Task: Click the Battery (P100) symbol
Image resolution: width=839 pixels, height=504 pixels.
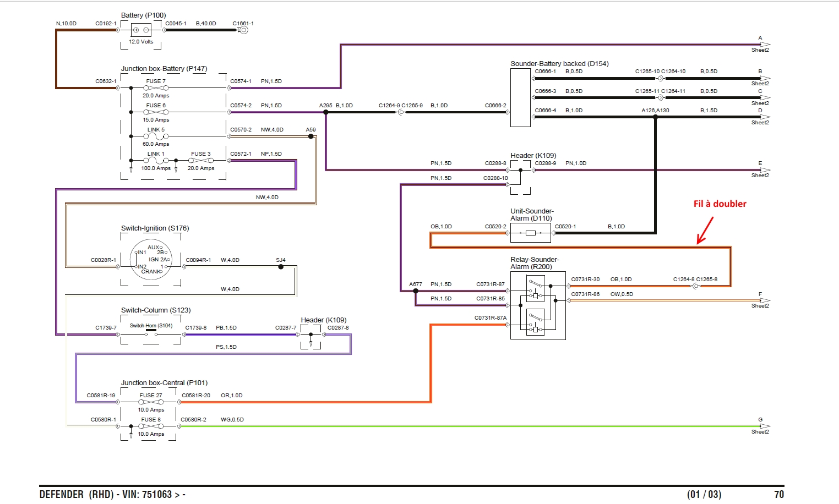Action: tap(141, 30)
